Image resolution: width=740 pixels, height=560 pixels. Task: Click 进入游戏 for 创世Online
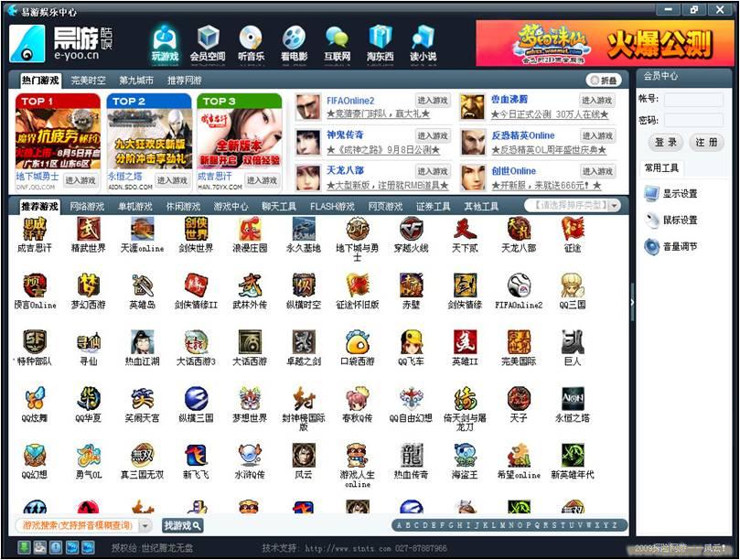597,171
